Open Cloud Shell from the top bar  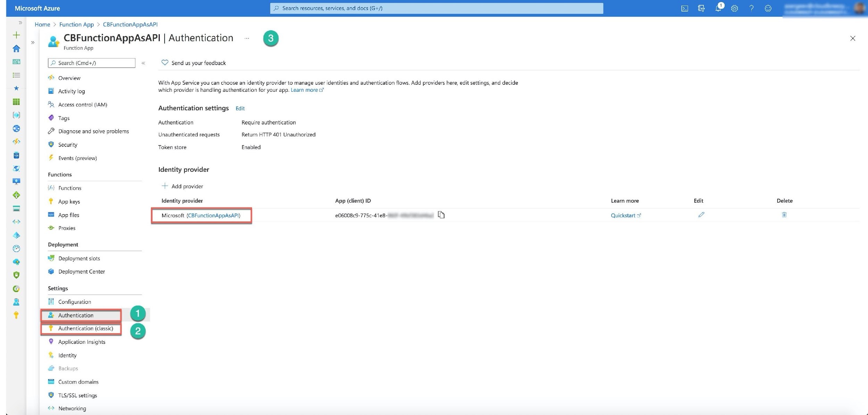tap(684, 8)
